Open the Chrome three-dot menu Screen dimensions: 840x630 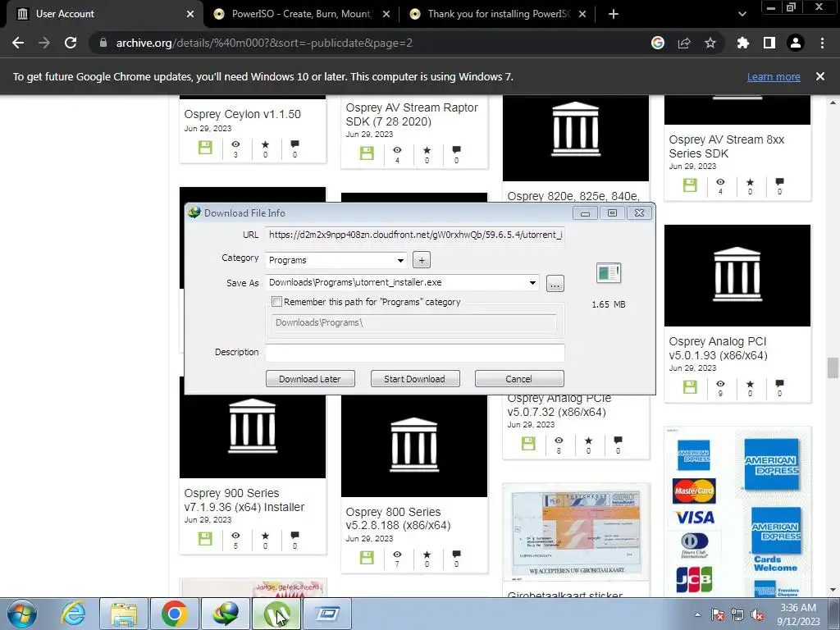pyautogui.click(x=822, y=43)
